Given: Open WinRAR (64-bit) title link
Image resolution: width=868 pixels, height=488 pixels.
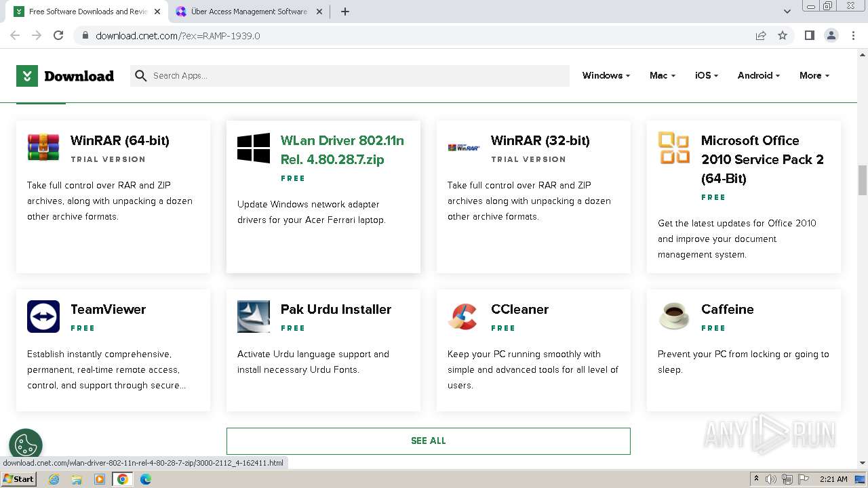Looking at the screenshot, I should coord(120,140).
